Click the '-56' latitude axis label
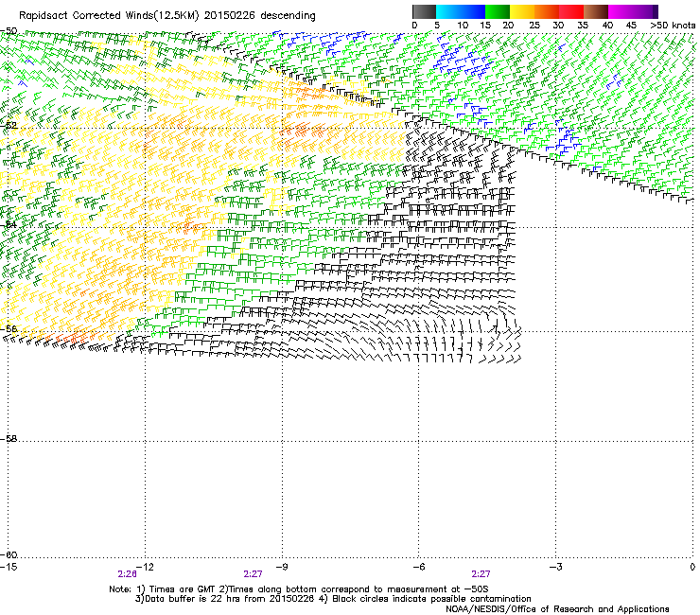700x615 pixels. click(9, 328)
